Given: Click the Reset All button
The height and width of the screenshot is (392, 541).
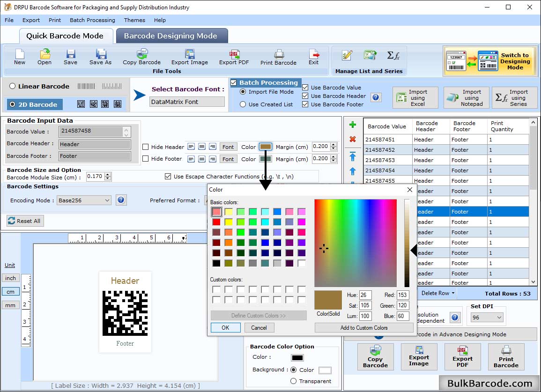Looking at the screenshot, I should click(x=25, y=221).
